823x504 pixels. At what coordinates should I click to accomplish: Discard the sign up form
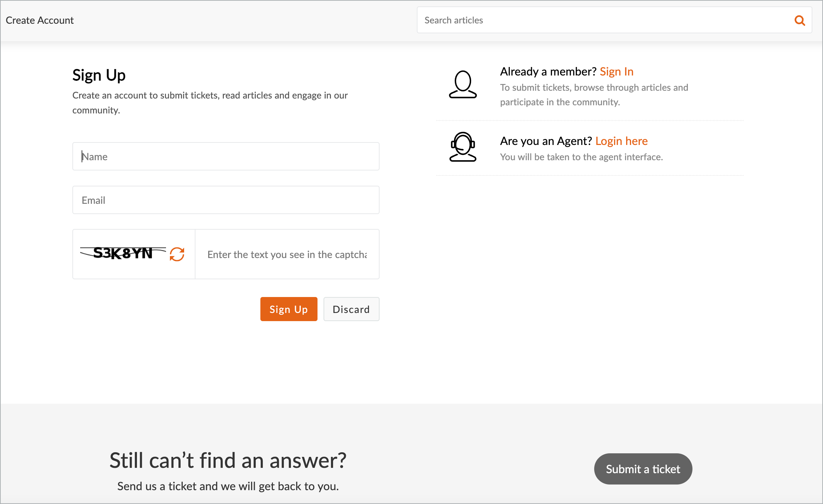pos(351,309)
